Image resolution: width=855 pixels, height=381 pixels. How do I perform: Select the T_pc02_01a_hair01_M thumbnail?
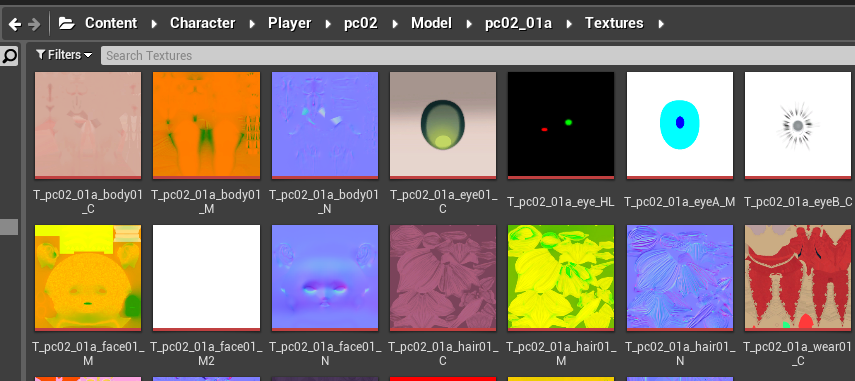click(x=561, y=278)
